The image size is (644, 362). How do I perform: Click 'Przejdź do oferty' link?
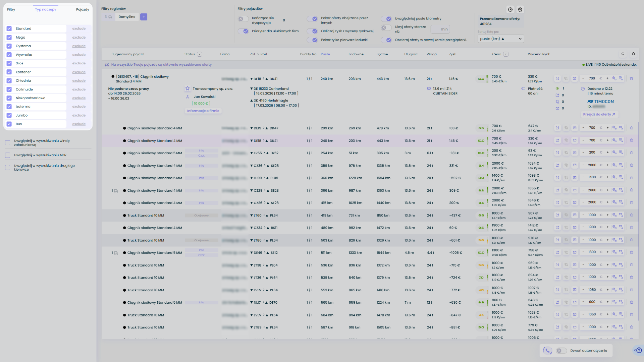point(599,115)
